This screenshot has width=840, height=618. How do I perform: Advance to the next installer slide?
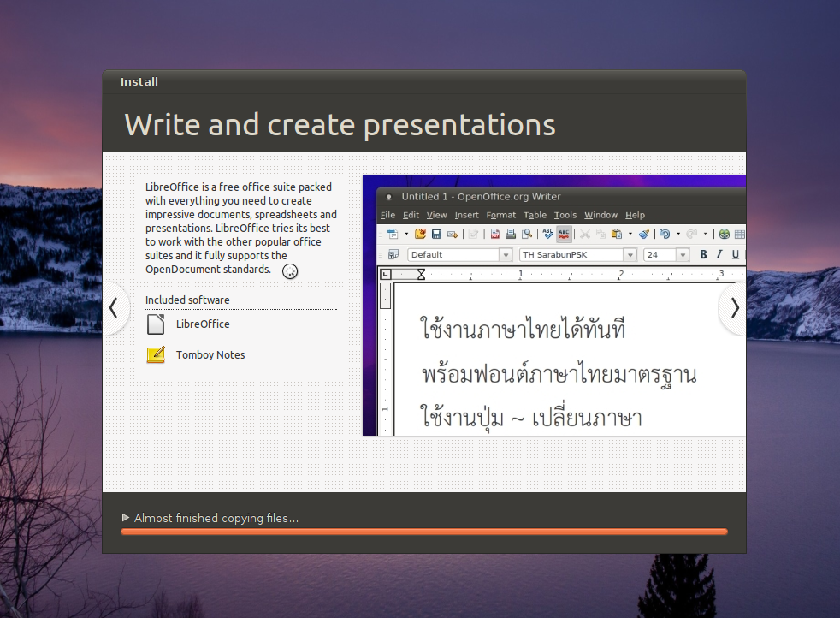pos(735,308)
